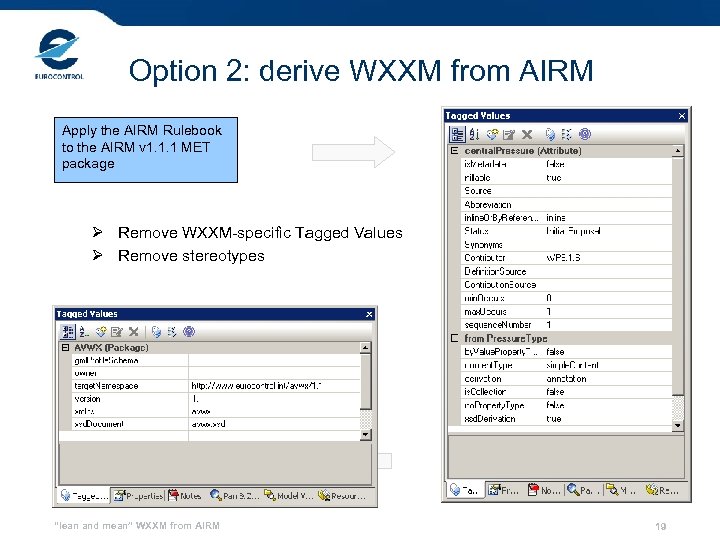
Task: Select the sequenceNumber row
Action: tap(566, 325)
